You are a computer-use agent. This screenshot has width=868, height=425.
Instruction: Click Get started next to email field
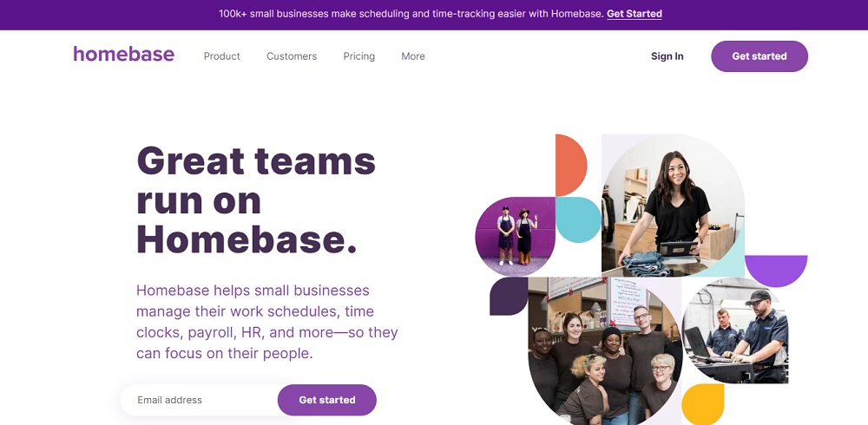coord(327,400)
